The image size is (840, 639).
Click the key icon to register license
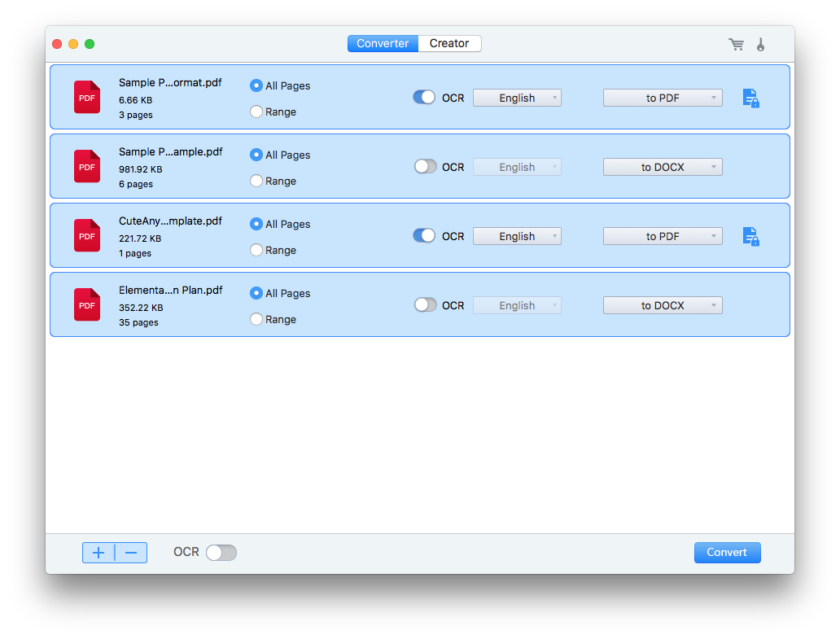point(760,44)
